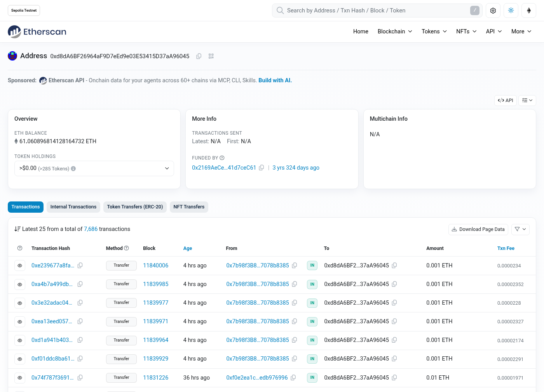Open the NFTs menu dropdown
This screenshot has height=392, width=544.
(466, 31)
